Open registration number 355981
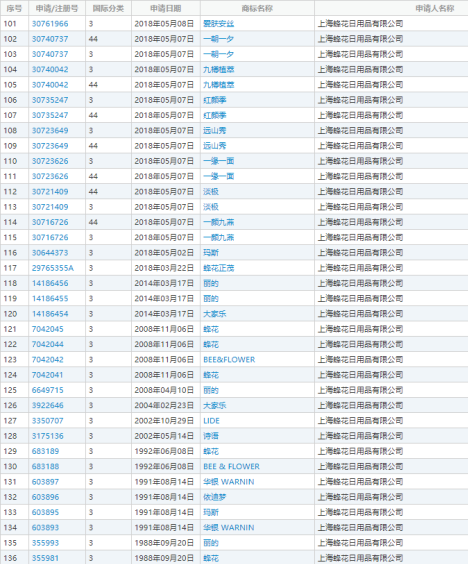Screen dimensions: 468x564 (45, 558)
